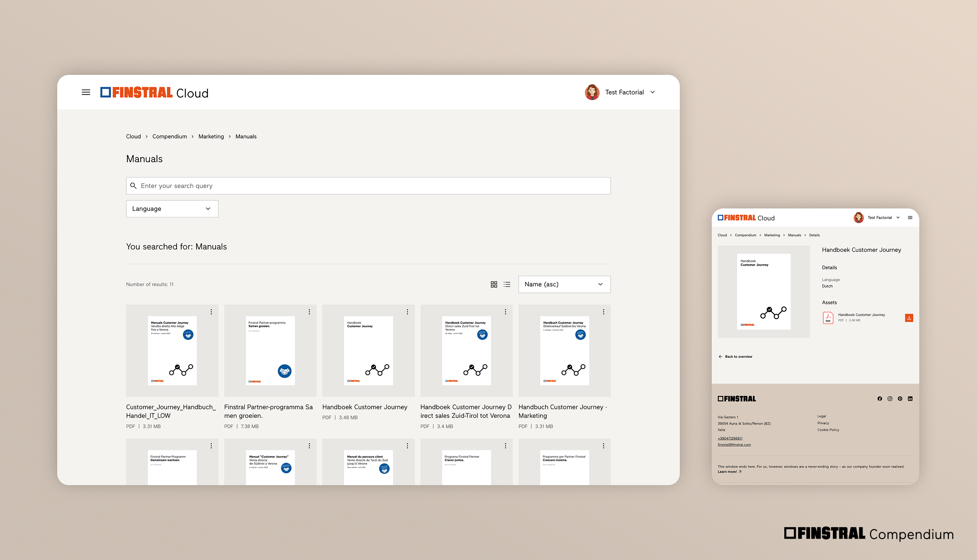Go to Cloud breadcrumb in desktop view
Viewport: 977px width, 560px height.
coord(134,136)
